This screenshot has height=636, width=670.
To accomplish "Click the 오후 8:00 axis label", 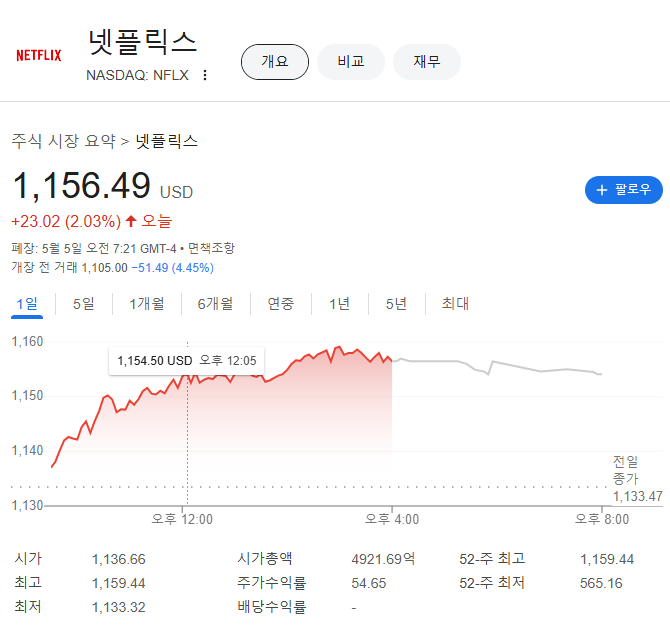I will pos(602,519).
